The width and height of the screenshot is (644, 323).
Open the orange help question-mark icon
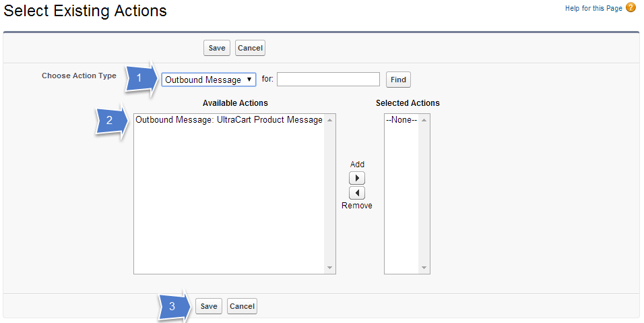(x=631, y=7)
